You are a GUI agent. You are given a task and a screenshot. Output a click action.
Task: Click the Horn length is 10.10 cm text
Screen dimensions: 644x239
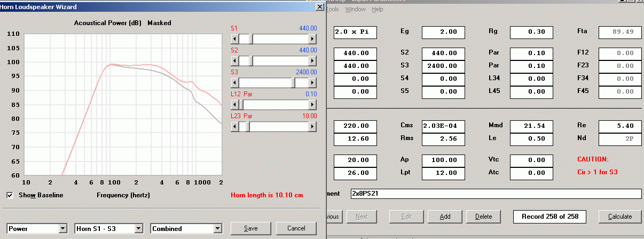pyautogui.click(x=266, y=195)
